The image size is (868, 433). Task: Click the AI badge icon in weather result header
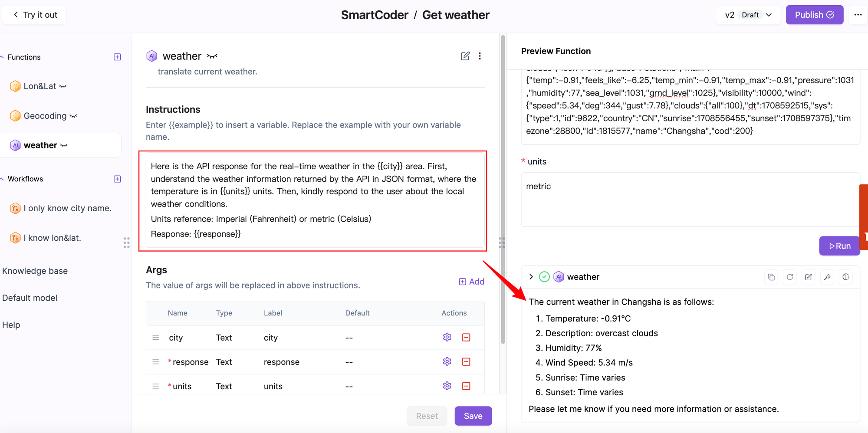tap(559, 277)
